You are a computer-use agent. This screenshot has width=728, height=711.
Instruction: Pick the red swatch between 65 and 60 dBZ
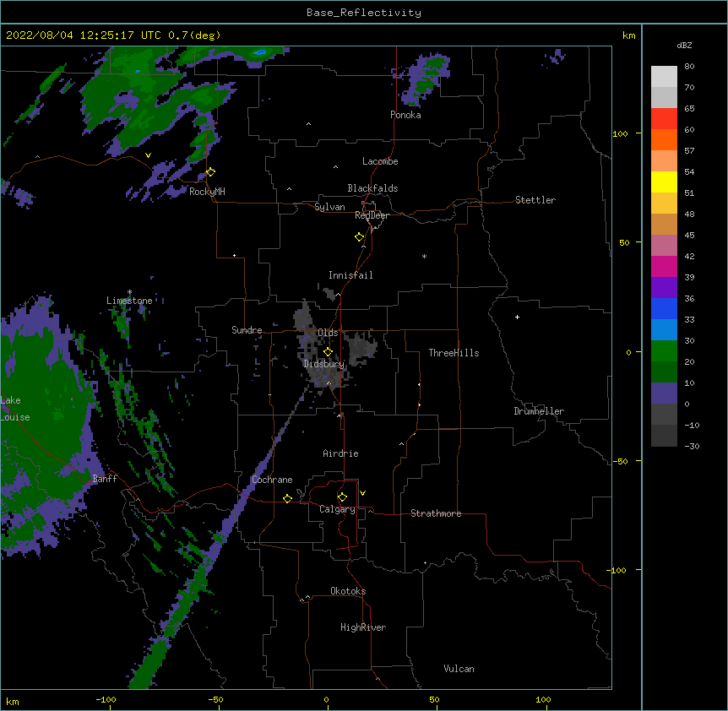pos(664,119)
